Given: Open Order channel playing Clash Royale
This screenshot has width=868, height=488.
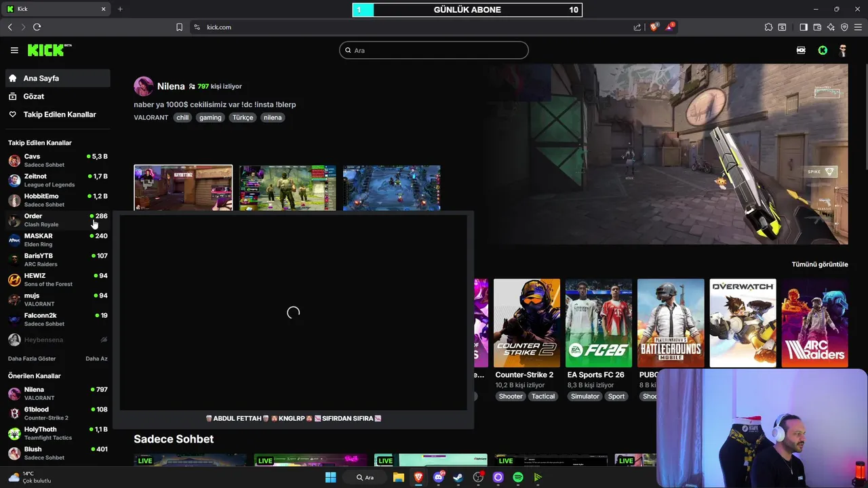Looking at the screenshot, I should (58, 220).
